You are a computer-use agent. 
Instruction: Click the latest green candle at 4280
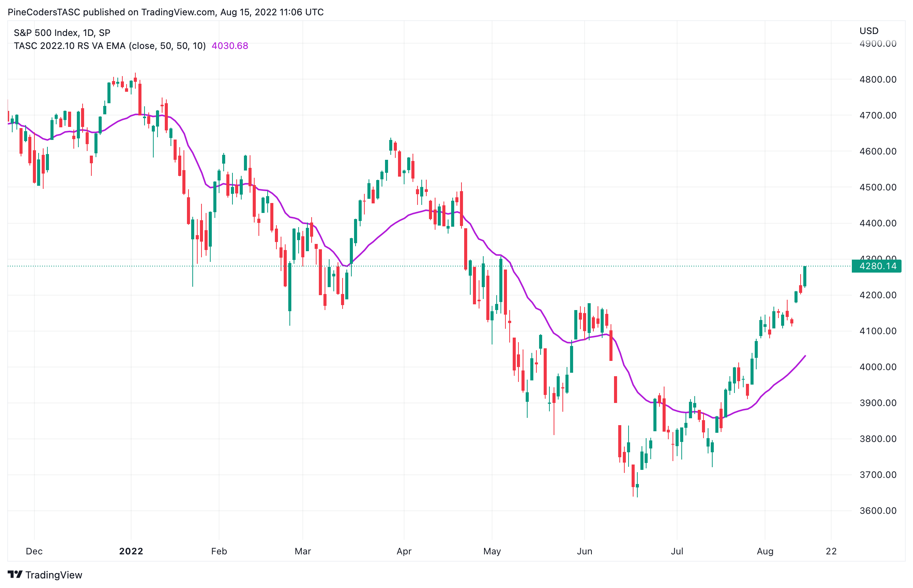click(x=805, y=276)
